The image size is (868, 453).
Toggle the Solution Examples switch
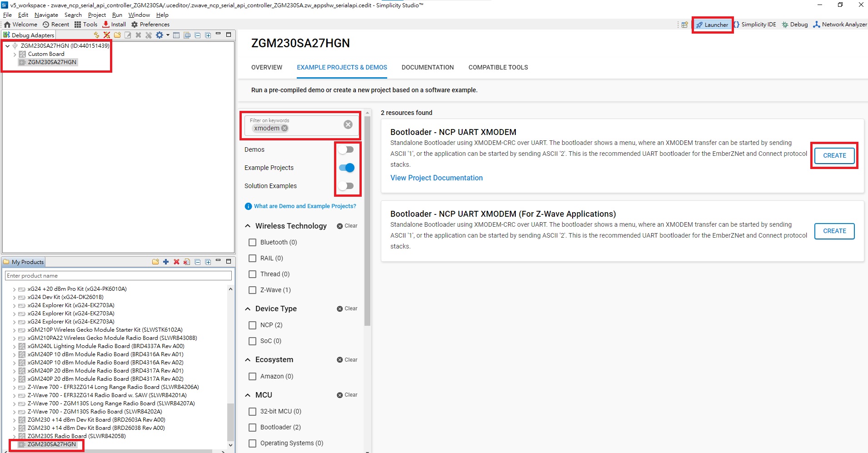point(346,186)
